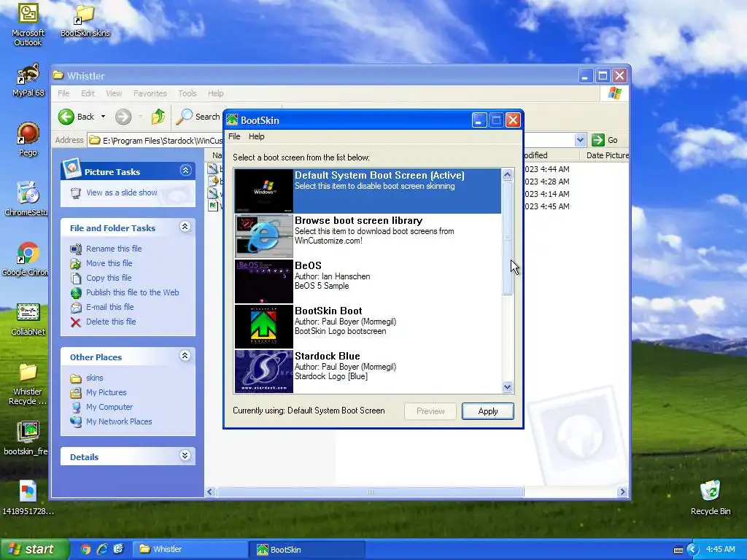Choose the Browse boot screen library entry

(368, 236)
